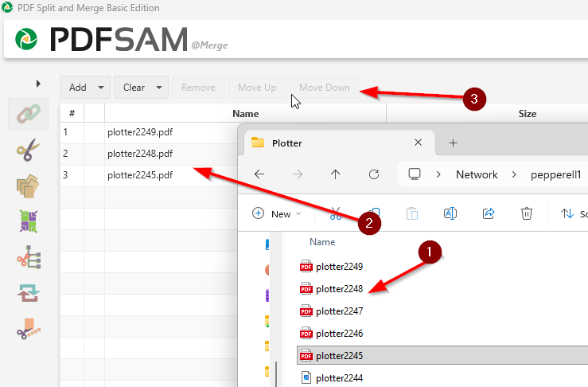This screenshot has width=588, height=387.
Task: Click the Delete trash icon in Explorer
Action: (527, 213)
